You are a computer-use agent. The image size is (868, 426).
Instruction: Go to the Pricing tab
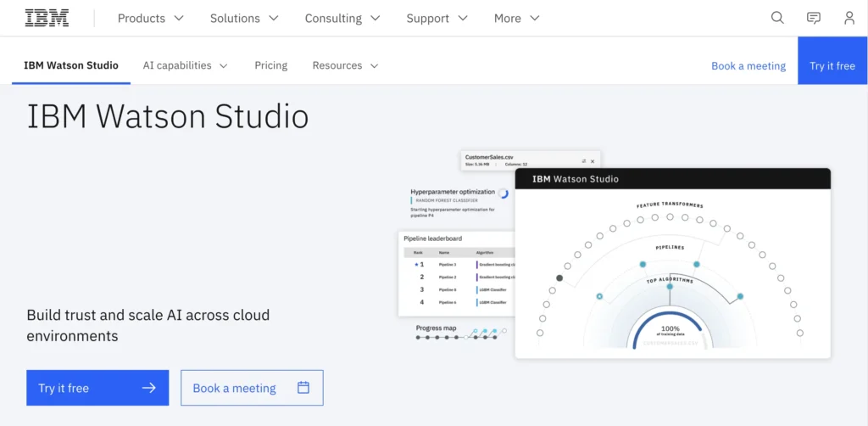tap(270, 65)
